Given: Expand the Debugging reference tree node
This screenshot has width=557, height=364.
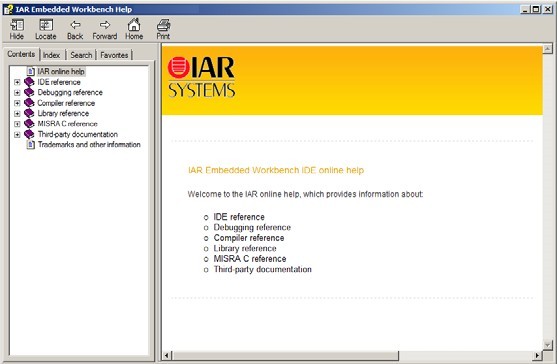Looking at the screenshot, I should (x=17, y=92).
